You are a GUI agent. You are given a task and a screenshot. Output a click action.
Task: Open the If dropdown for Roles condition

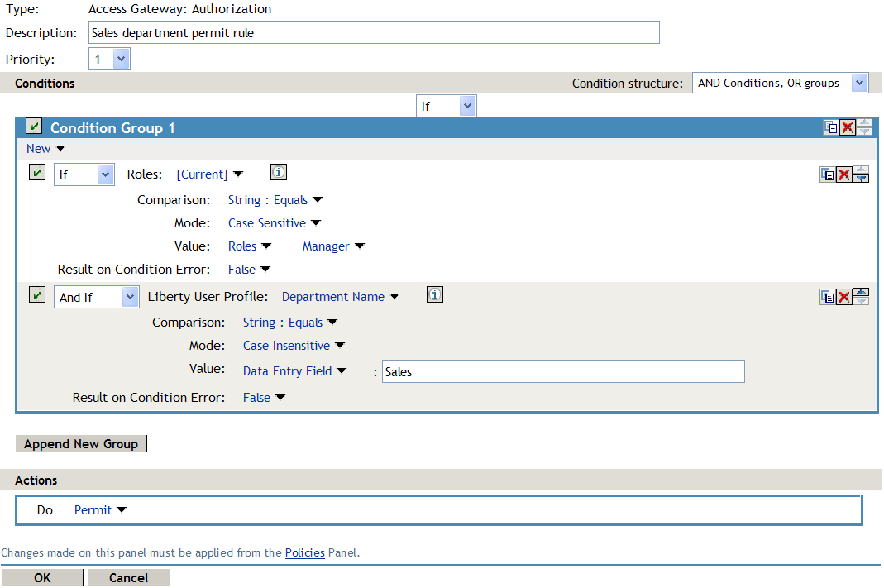tap(84, 174)
